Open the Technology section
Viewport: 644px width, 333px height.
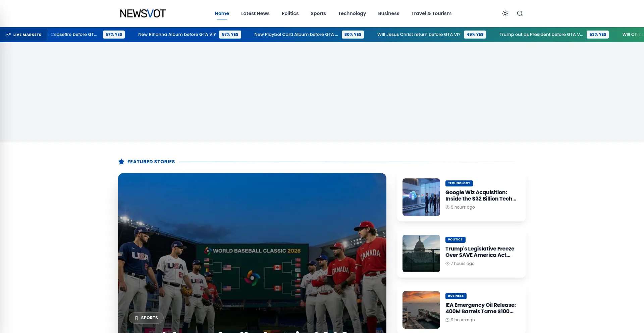coord(352,13)
